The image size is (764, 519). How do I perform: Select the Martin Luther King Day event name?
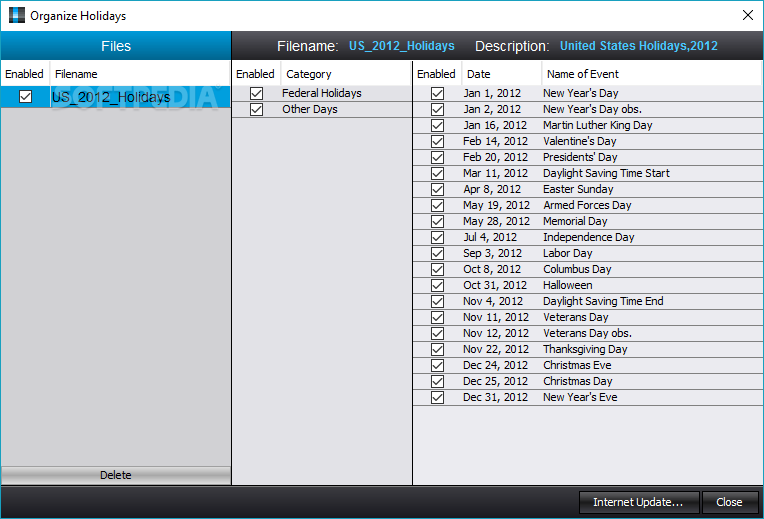[597, 125]
